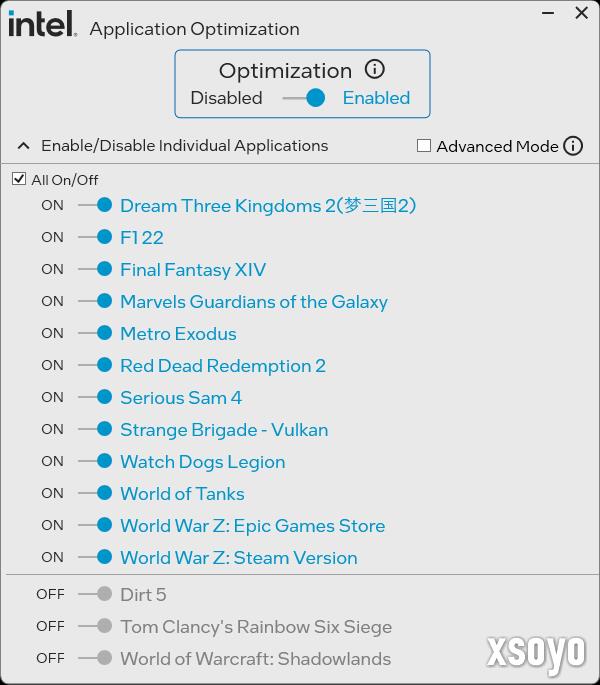Toggle Red Dead Redemption 2 switch
The width and height of the screenshot is (600, 685).
[95, 365]
